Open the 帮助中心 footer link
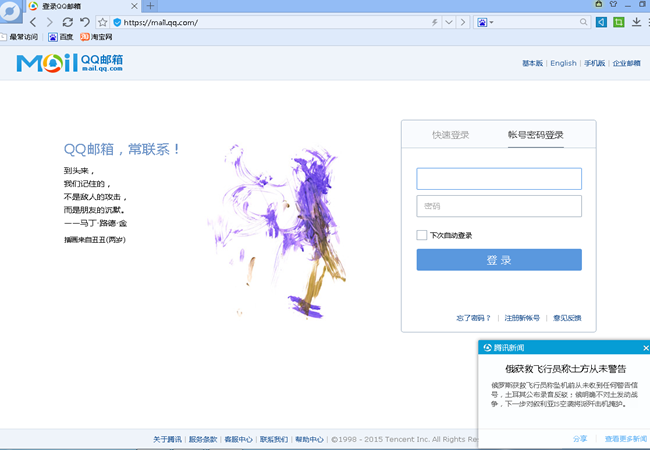 [x=310, y=439]
